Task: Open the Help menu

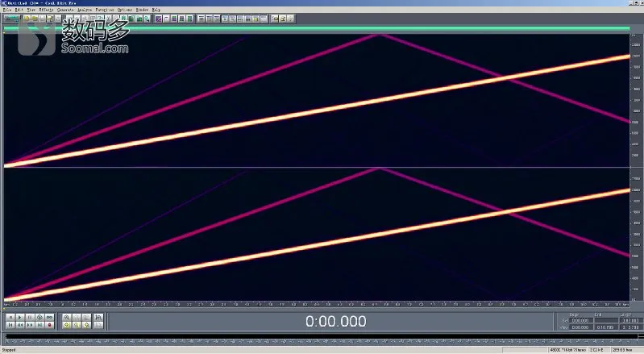Action: [156, 10]
